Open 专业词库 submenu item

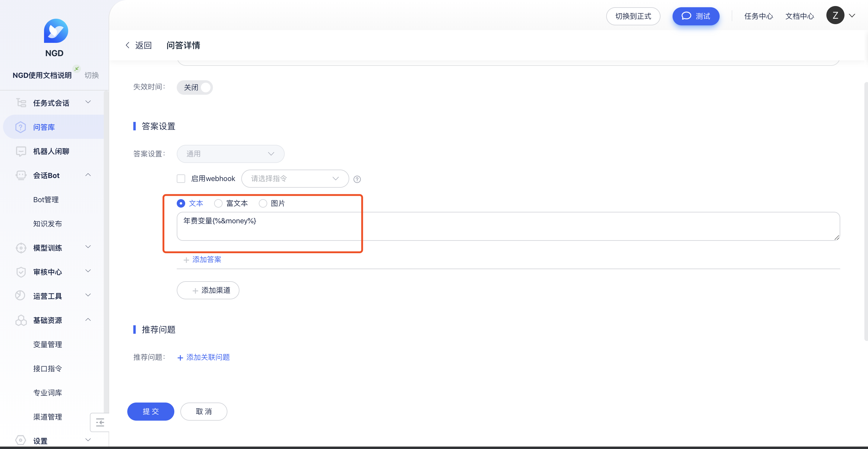(48, 393)
